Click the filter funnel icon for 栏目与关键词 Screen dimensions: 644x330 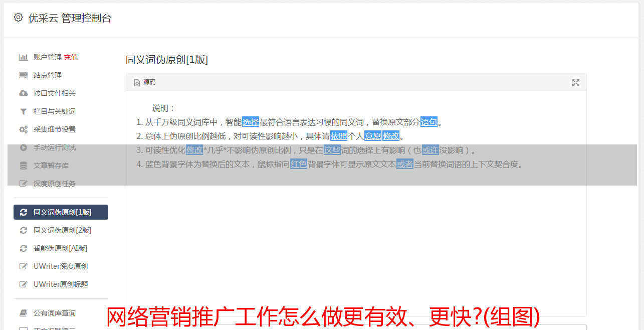pos(23,111)
